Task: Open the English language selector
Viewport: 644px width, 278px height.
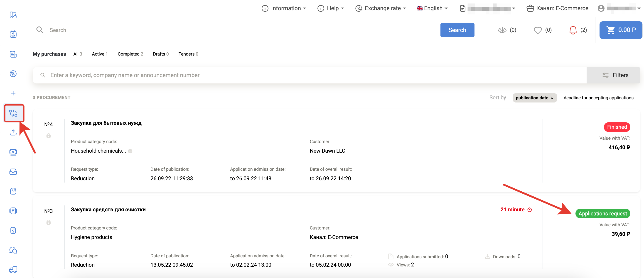Action: (432, 8)
